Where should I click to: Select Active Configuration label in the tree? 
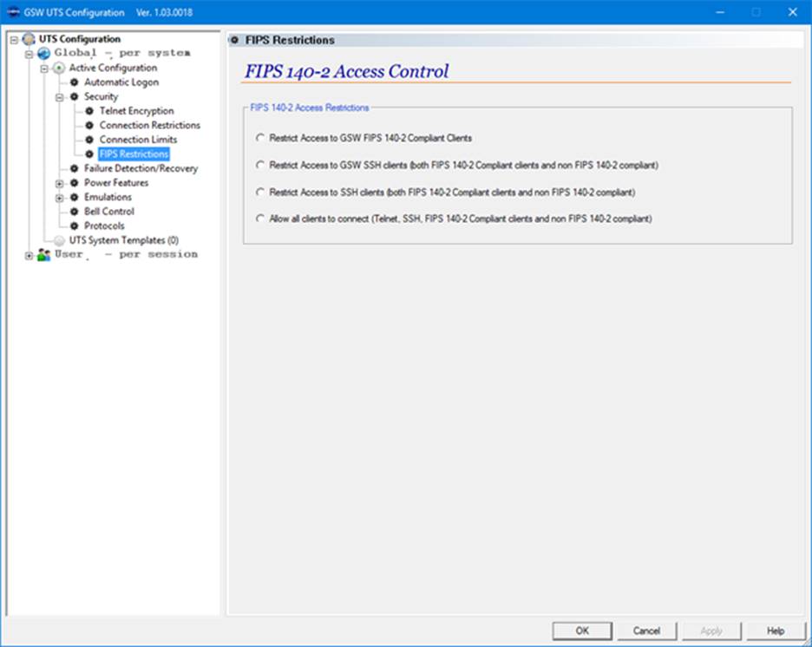113,68
